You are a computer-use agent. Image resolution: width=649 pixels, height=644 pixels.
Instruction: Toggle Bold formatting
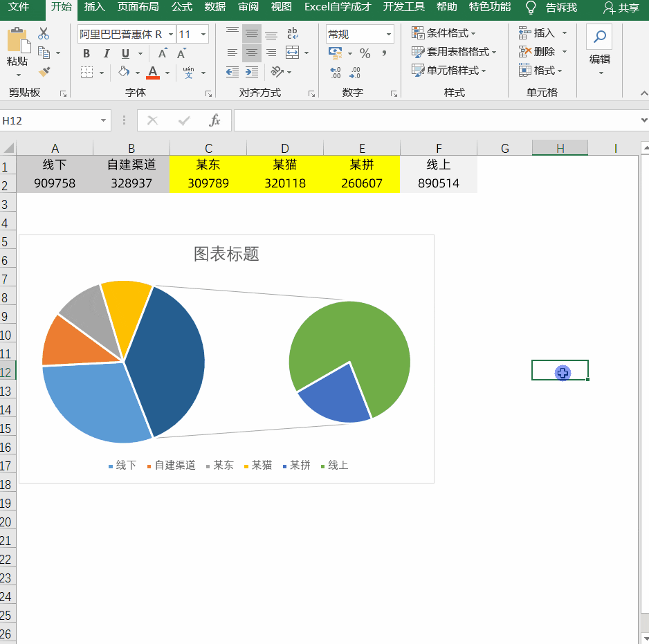(x=86, y=53)
